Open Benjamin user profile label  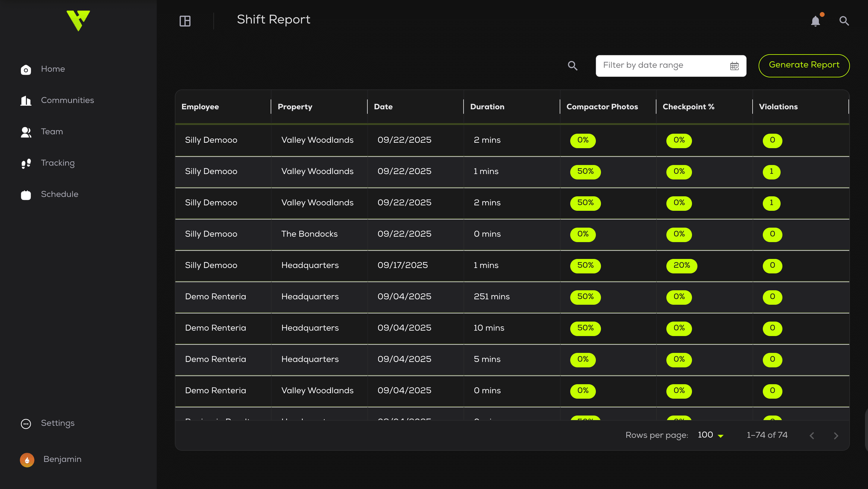tap(62, 459)
